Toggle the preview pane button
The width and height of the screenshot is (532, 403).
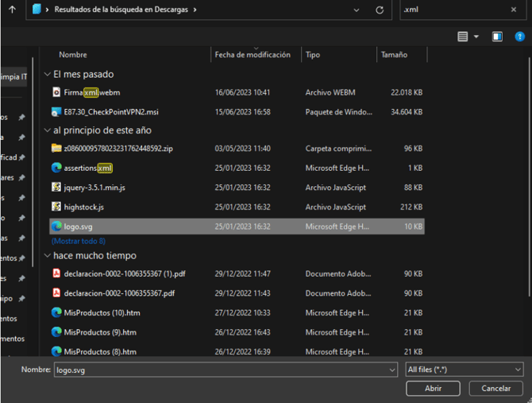pyautogui.click(x=497, y=37)
